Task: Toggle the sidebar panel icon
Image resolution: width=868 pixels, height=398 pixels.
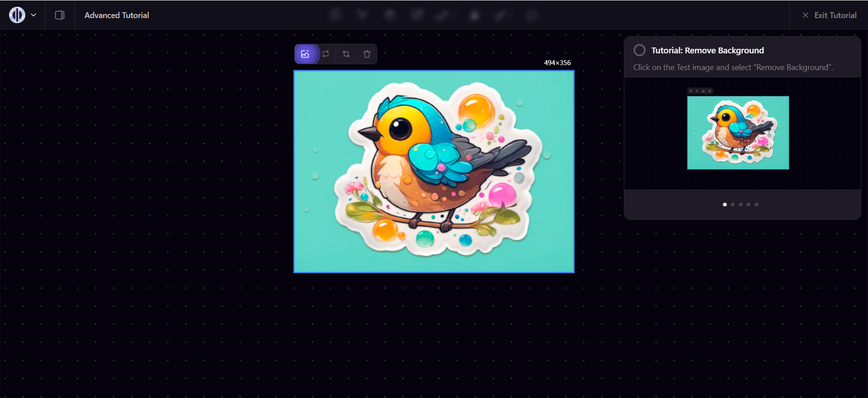Action: point(60,15)
